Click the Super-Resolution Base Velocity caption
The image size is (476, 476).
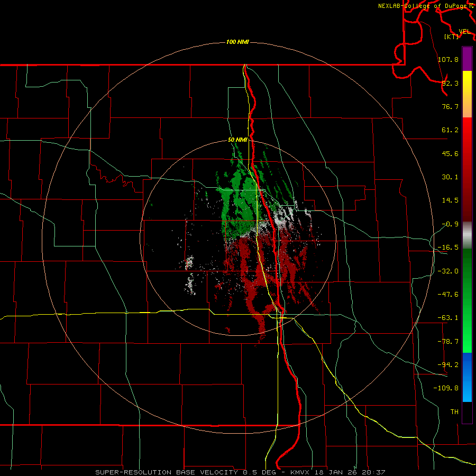tap(240, 472)
